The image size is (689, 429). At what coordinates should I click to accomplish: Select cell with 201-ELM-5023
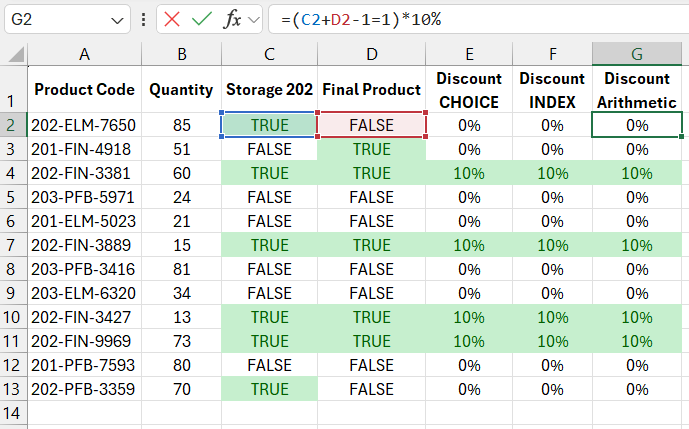pyautogui.click(x=84, y=221)
